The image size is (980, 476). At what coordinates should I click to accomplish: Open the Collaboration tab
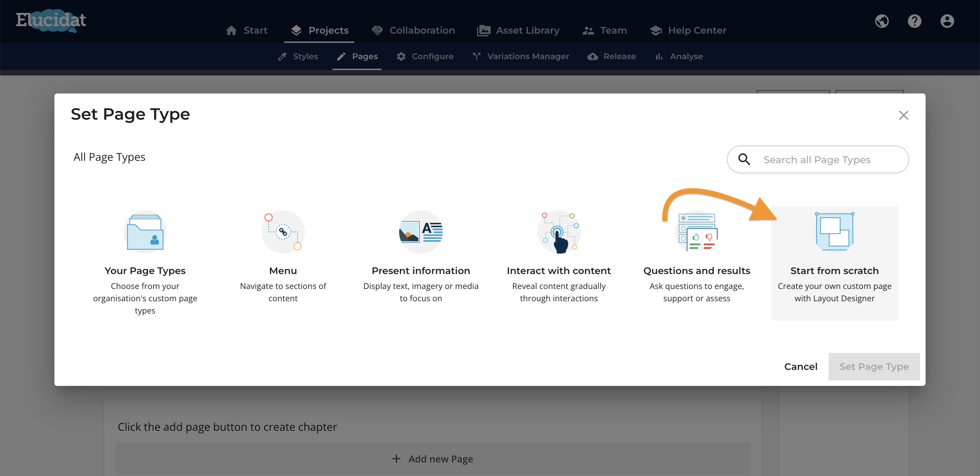tap(413, 30)
